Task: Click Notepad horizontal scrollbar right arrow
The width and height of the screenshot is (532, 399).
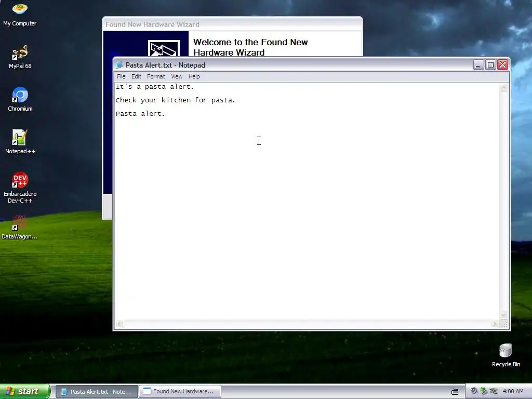Action: [x=495, y=324]
